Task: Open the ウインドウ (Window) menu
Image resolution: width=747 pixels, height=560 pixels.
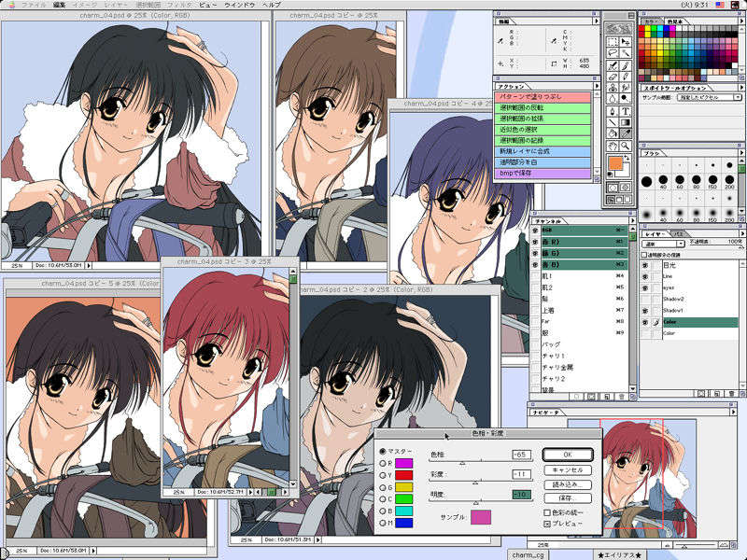Action: 239,5
